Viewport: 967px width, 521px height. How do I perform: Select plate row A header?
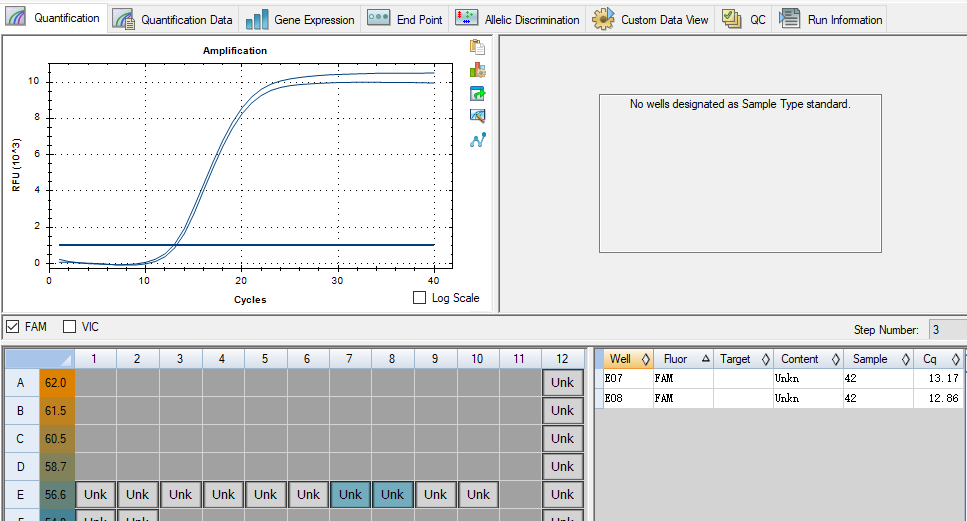tap(21, 382)
